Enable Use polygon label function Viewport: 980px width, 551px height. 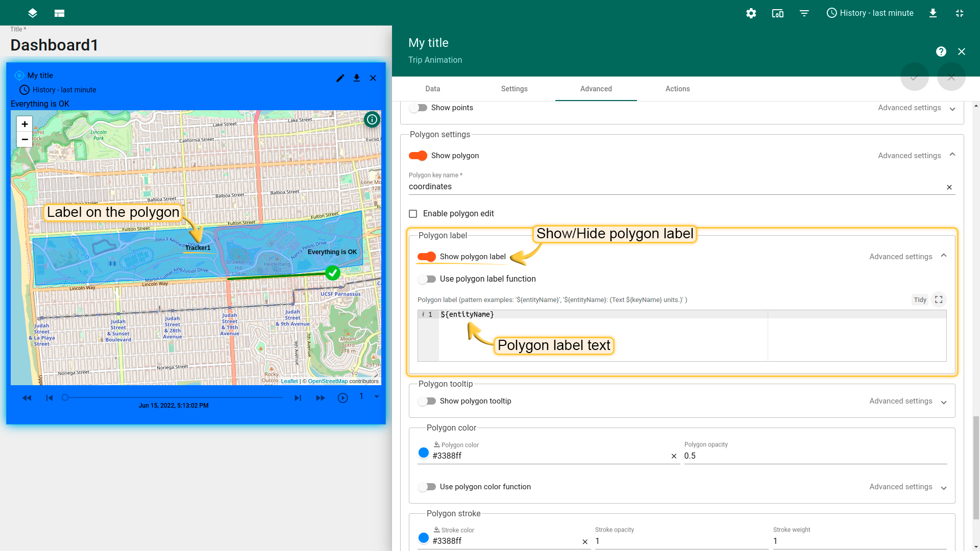pos(427,279)
